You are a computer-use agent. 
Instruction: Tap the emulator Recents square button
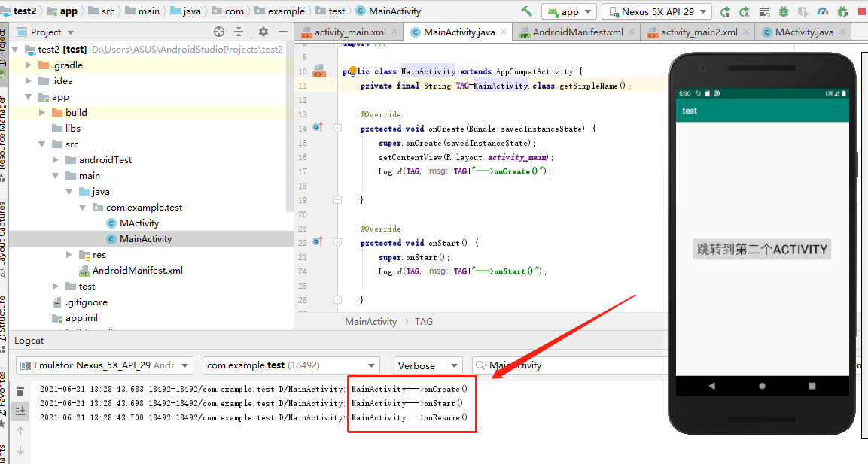(x=812, y=386)
